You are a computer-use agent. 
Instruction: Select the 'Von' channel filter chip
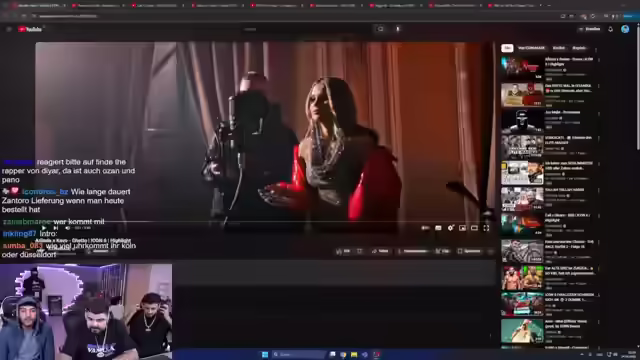click(x=531, y=48)
